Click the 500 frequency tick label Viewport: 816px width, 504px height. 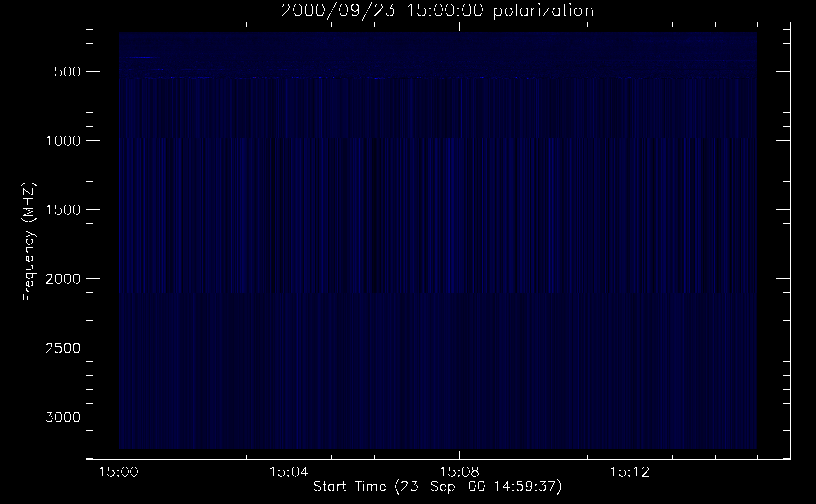click(69, 72)
